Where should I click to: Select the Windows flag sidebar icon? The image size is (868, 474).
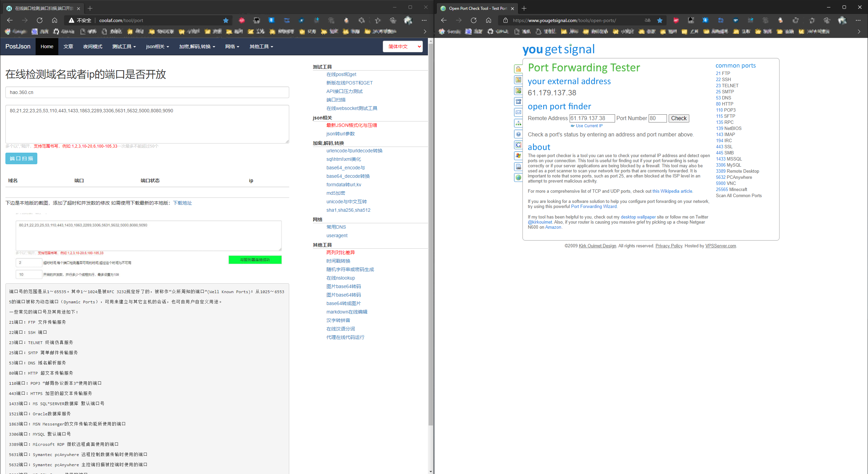click(518, 156)
